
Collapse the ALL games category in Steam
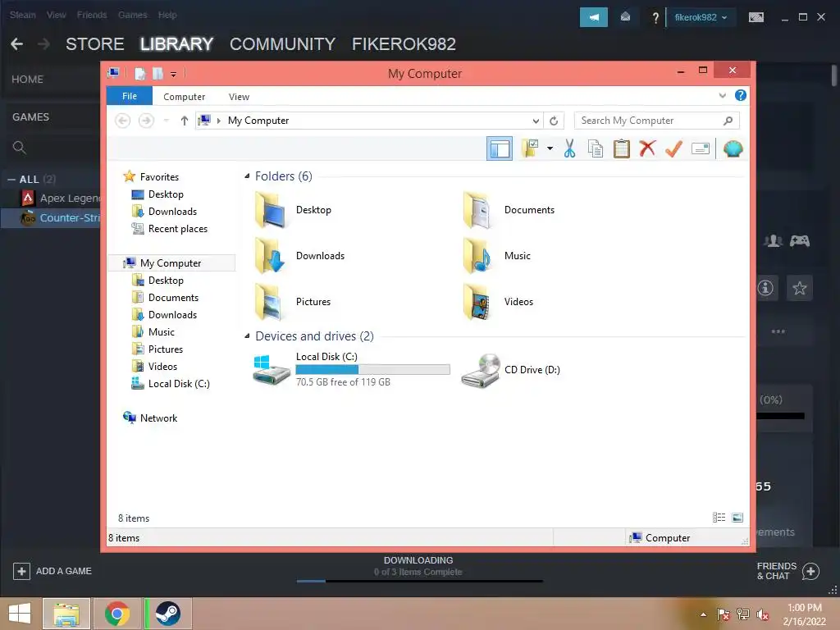coord(11,180)
